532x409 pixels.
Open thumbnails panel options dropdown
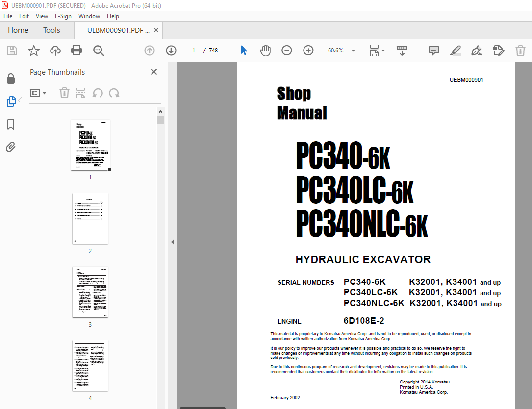coord(38,93)
